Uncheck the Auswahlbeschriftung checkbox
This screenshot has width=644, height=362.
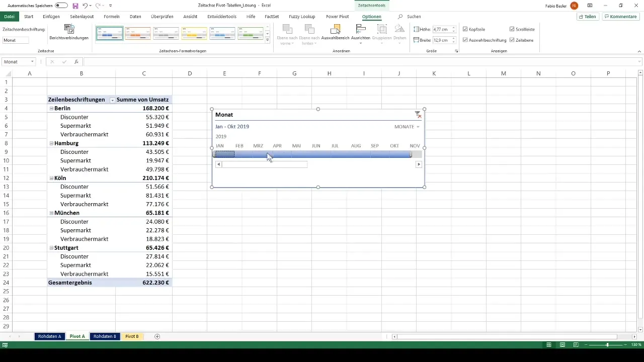(x=465, y=40)
